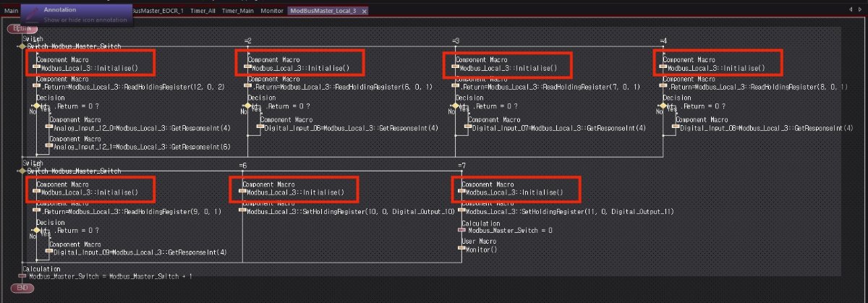The height and width of the screenshot is (303, 868).
Task: Open the Monitor tab
Action: [272, 12]
